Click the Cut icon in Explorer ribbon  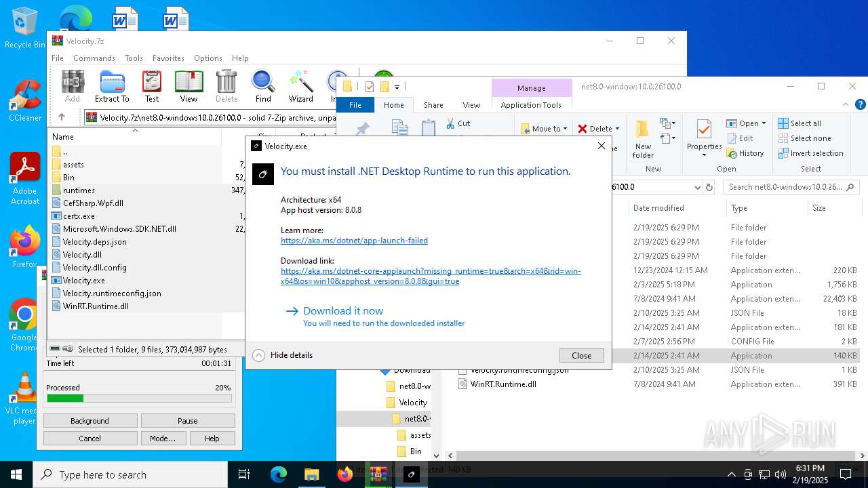[x=458, y=123]
